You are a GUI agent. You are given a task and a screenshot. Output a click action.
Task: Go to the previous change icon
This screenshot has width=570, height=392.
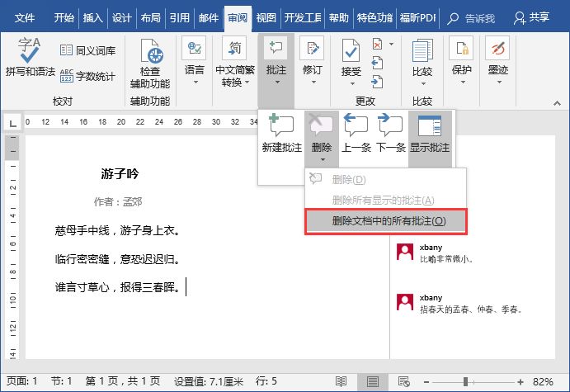[x=377, y=63]
